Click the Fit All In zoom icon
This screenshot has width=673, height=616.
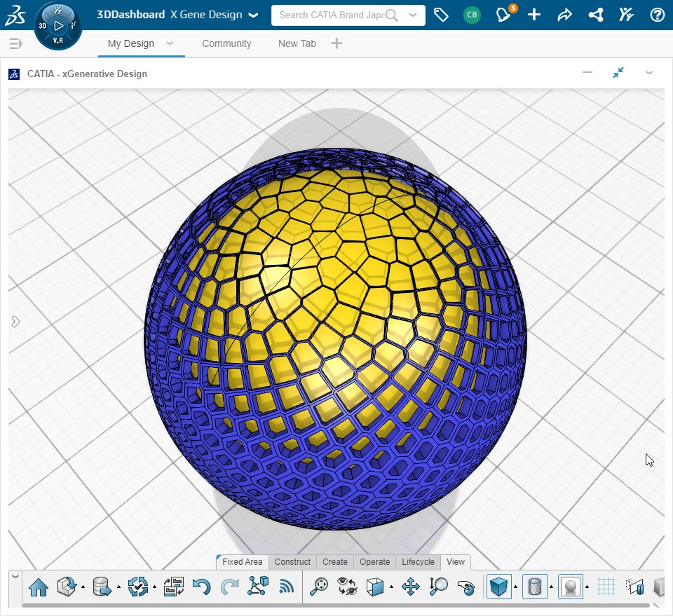click(x=319, y=587)
